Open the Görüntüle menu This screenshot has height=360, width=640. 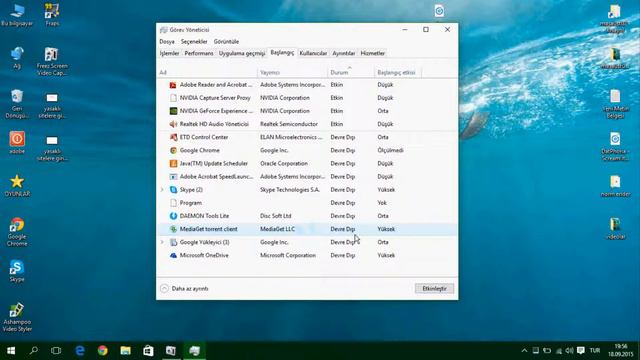coord(226,42)
